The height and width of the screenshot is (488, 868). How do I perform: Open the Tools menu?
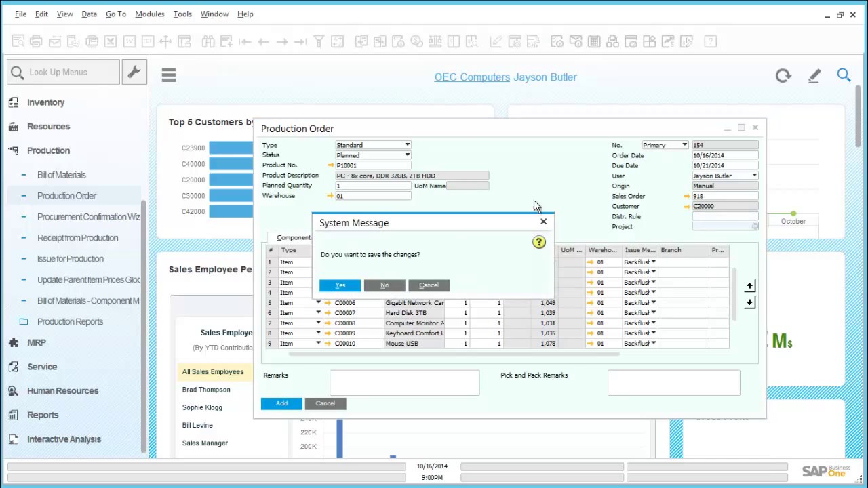coord(182,14)
